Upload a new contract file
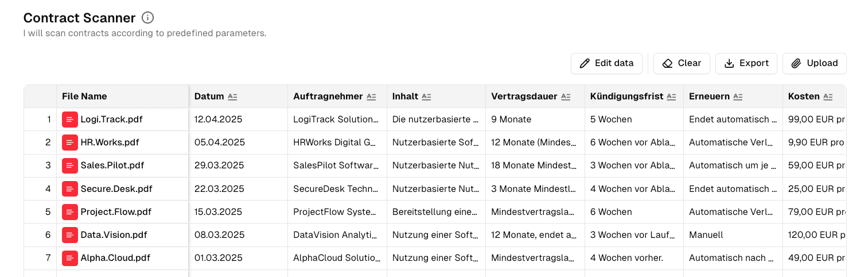 [x=814, y=63]
